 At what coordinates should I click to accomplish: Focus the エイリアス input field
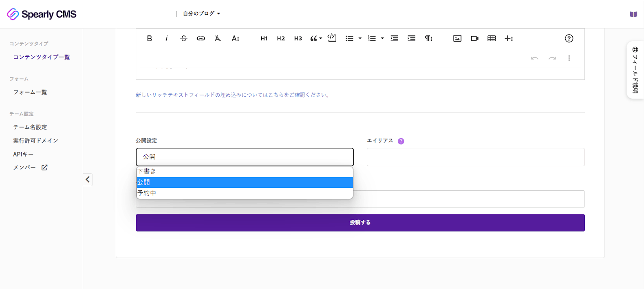476,157
